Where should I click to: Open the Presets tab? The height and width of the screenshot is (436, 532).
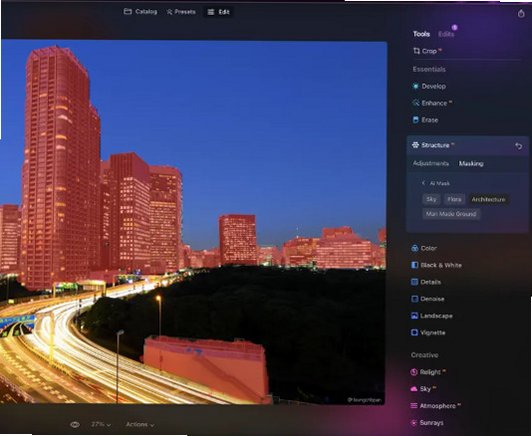tap(181, 12)
